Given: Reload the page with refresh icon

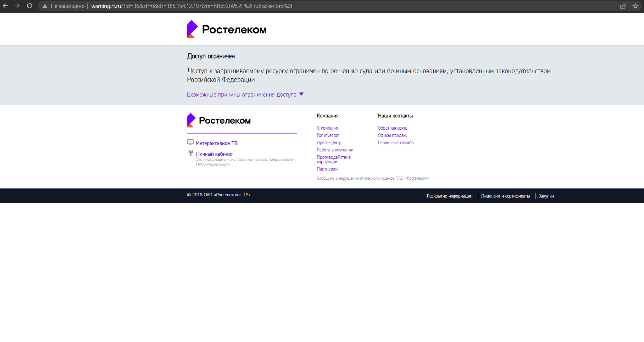Looking at the screenshot, I should click(x=30, y=6).
